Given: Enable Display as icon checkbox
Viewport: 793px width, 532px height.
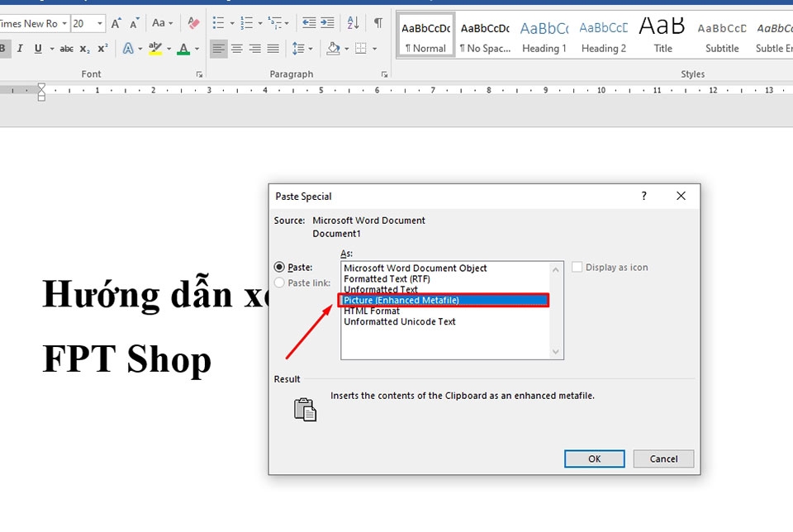Looking at the screenshot, I should click(578, 267).
